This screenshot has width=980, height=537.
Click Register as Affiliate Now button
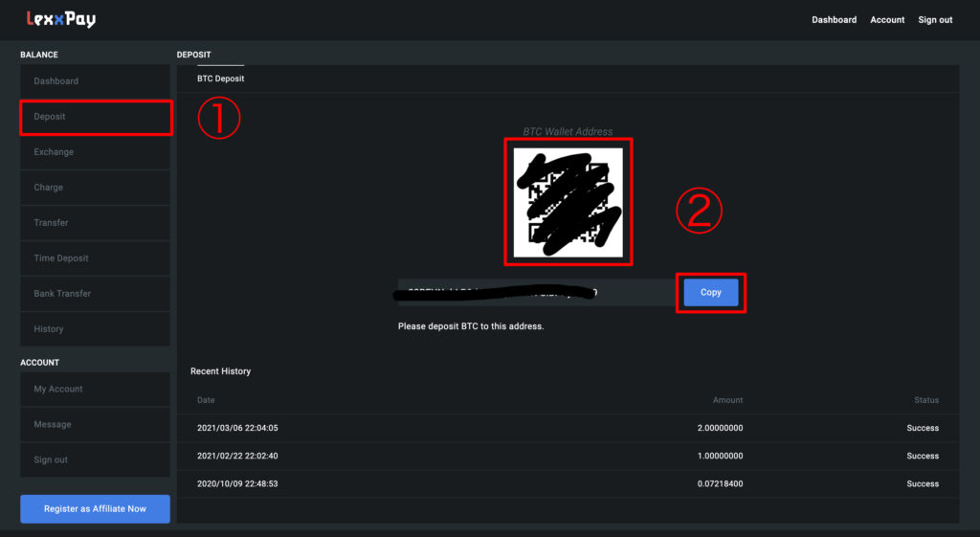pos(95,509)
